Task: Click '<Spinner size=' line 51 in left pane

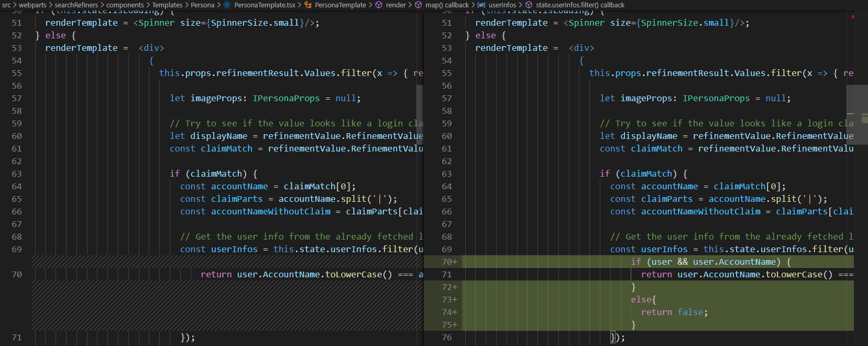Action: pyautogui.click(x=182, y=23)
